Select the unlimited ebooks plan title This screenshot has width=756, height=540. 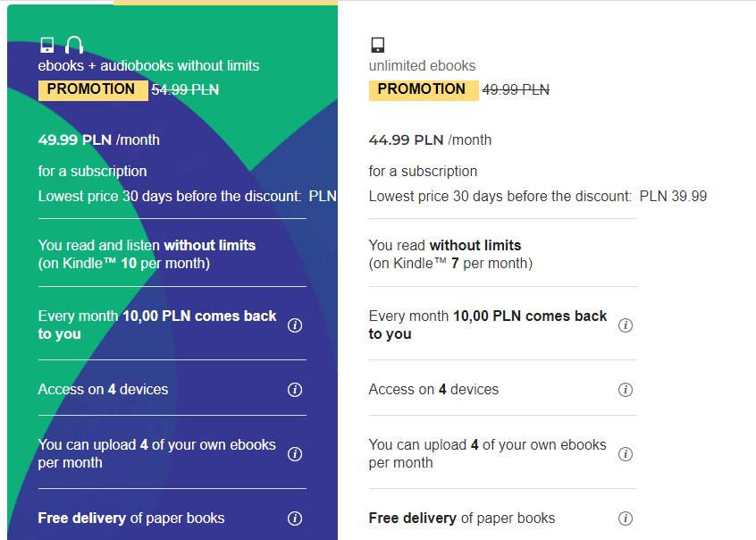[422, 65]
